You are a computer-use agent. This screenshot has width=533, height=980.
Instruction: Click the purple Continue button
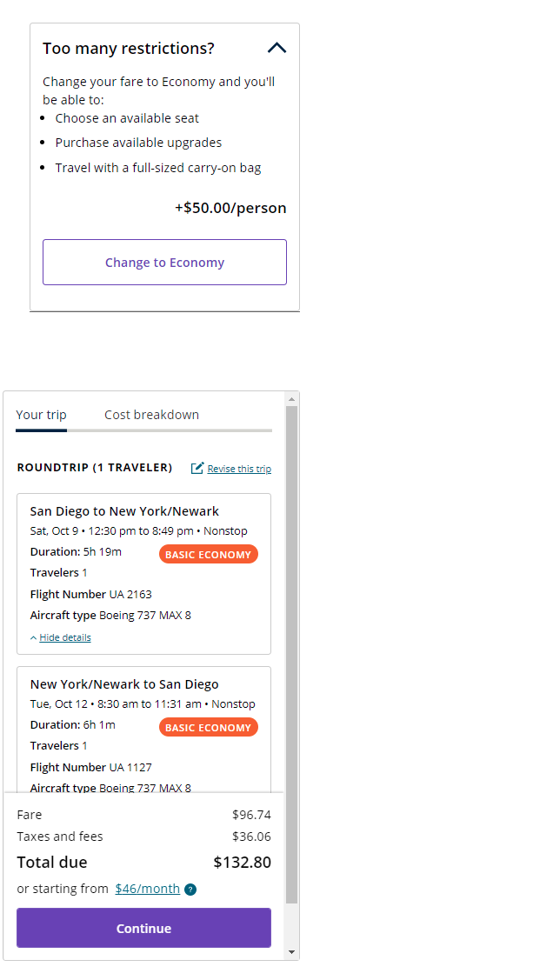pos(143,928)
